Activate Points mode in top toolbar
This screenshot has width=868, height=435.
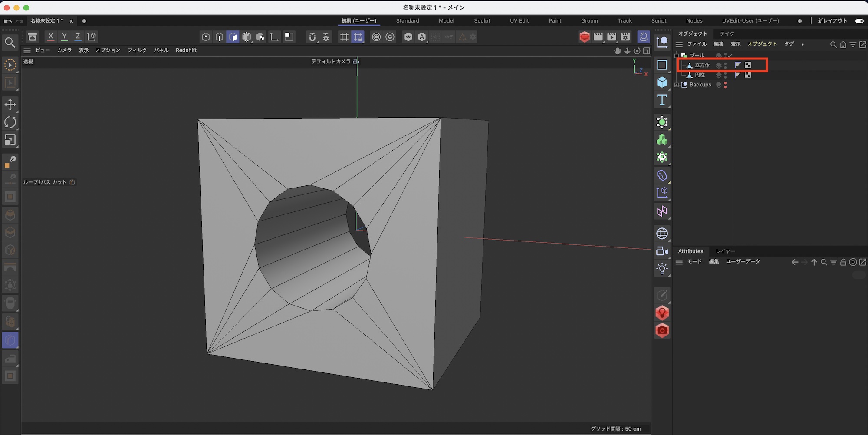tap(206, 37)
